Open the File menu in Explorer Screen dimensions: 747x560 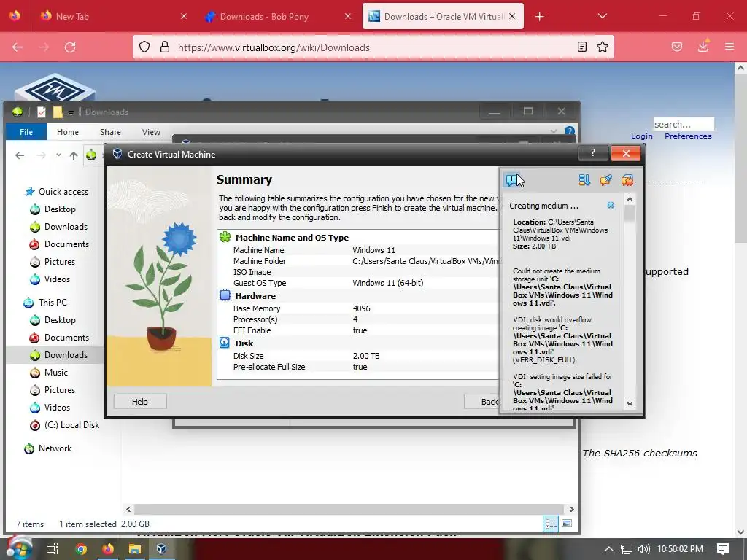point(26,132)
